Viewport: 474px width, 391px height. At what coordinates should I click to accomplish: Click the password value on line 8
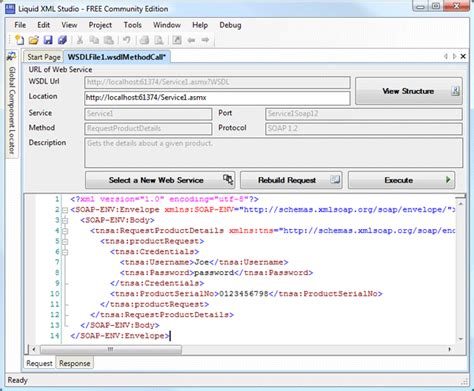point(214,273)
